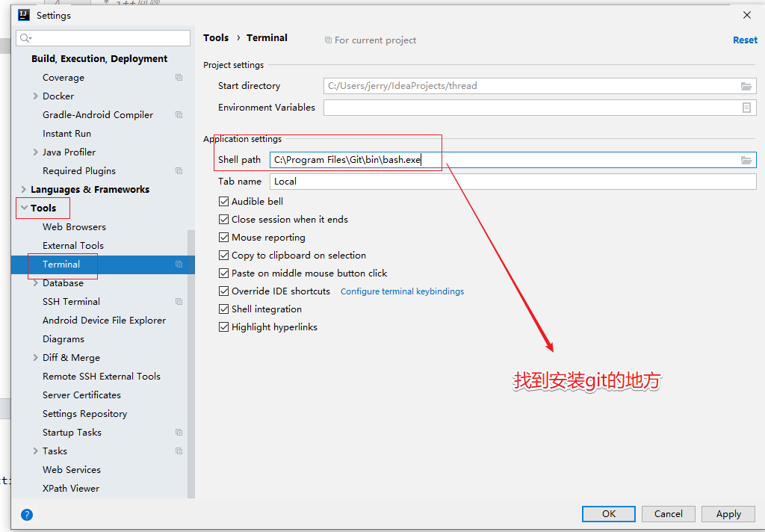Screen dimensions: 765x532
Task: Expand the Database node
Action: point(35,283)
